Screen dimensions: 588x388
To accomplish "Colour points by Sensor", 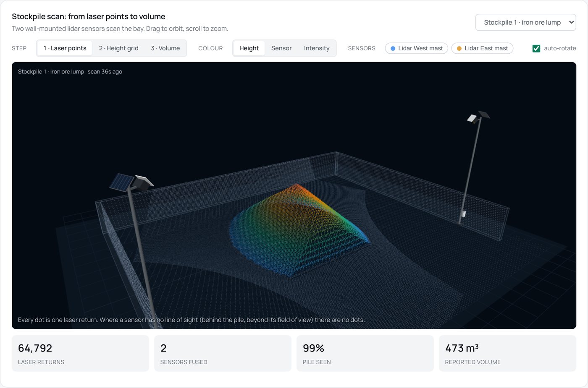I will pyautogui.click(x=281, y=48).
